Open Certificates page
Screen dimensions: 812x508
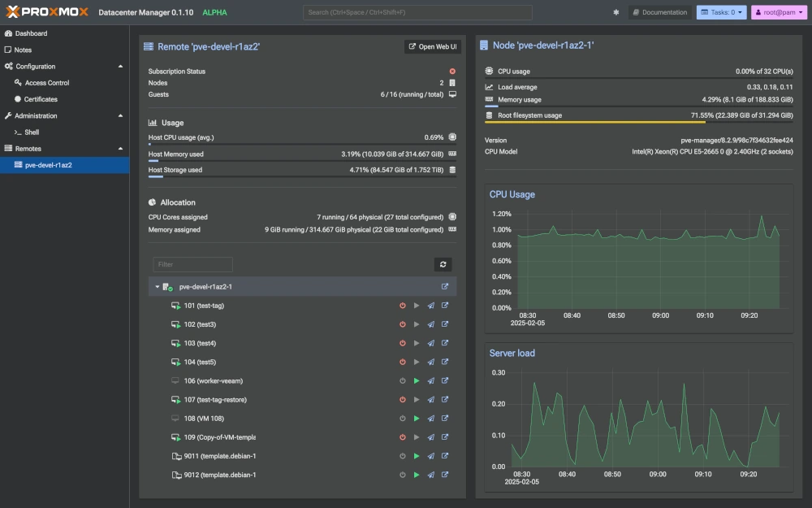(64, 99)
